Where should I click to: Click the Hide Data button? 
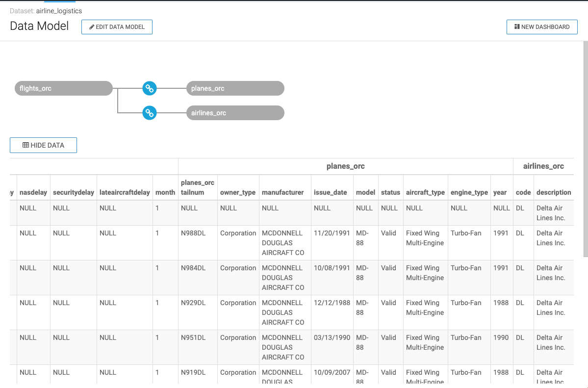[44, 145]
